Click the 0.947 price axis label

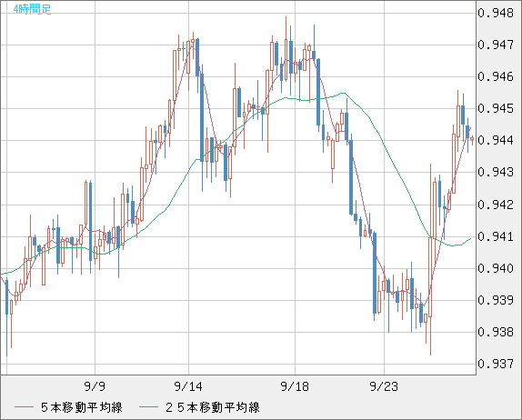coord(496,45)
